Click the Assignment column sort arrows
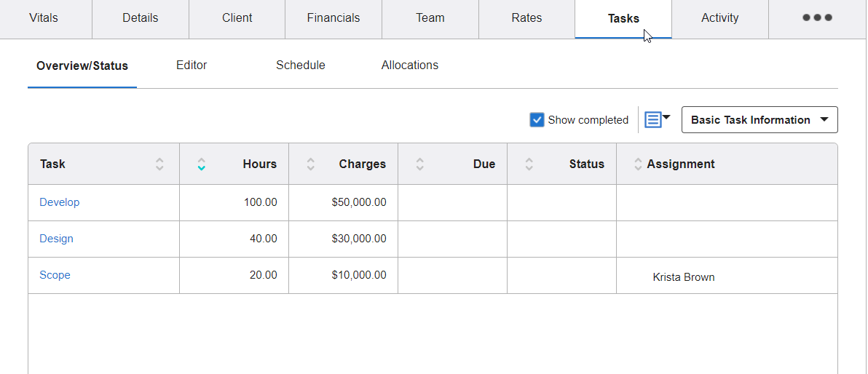868x374 pixels. 639,164
